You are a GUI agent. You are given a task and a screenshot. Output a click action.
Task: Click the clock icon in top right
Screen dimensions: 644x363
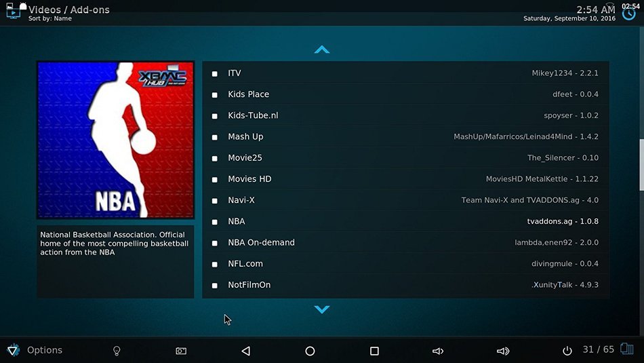tap(629, 14)
